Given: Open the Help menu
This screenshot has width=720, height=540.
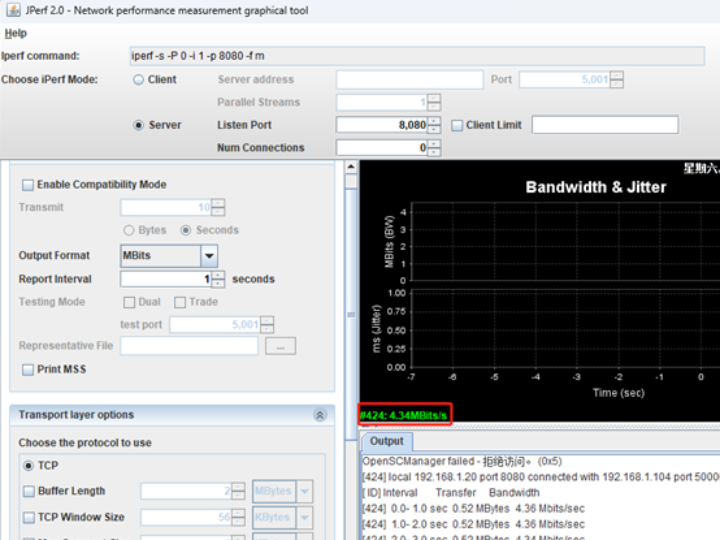Looking at the screenshot, I should pyautogui.click(x=16, y=33).
